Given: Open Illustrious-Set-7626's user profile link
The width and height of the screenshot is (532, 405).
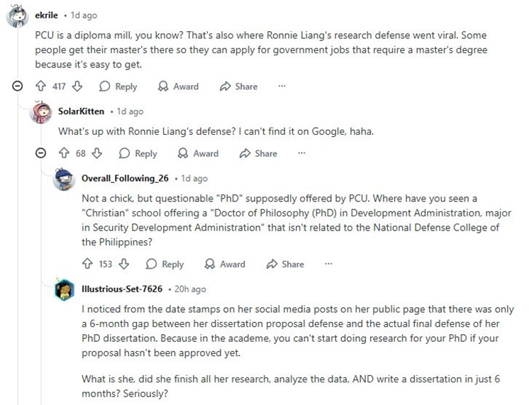Looking at the screenshot, I should [x=122, y=289].
